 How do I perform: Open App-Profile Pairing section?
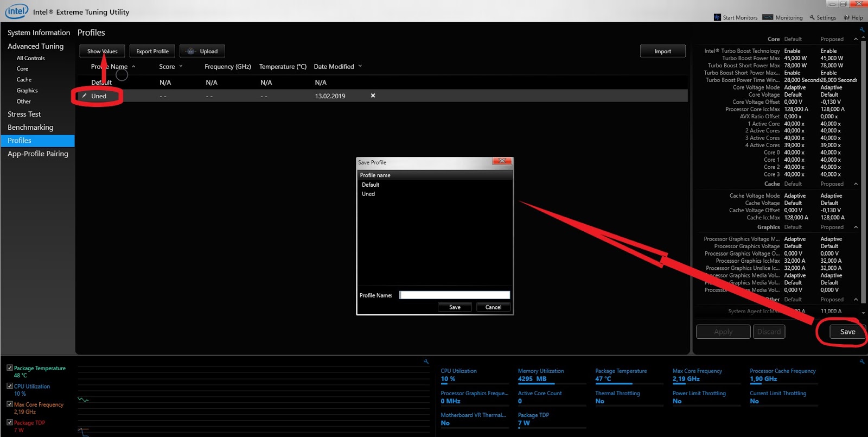pos(38,154)
